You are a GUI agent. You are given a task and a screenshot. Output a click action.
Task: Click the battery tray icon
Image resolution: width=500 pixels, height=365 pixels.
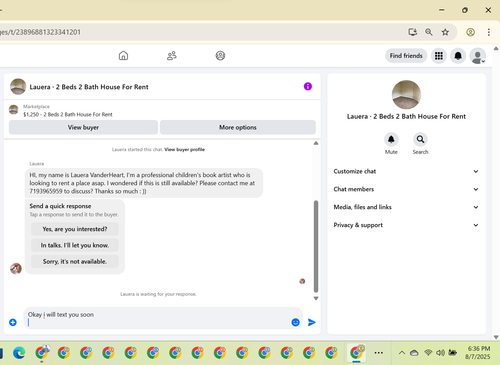pos(453,352)
